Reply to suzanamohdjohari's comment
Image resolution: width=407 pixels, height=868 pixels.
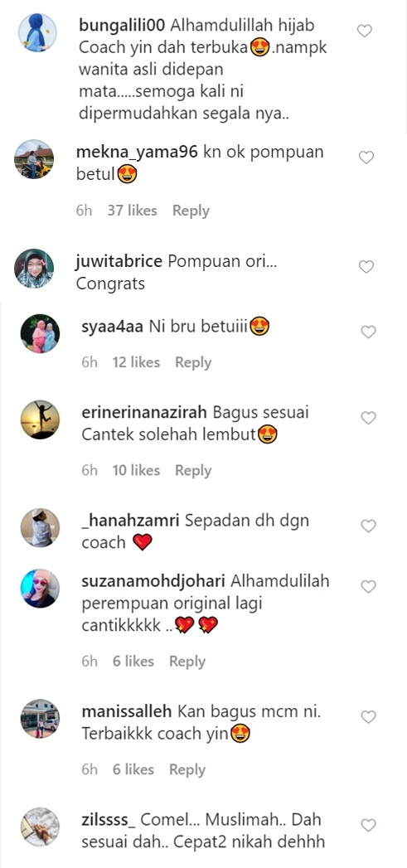pos(187,662)
